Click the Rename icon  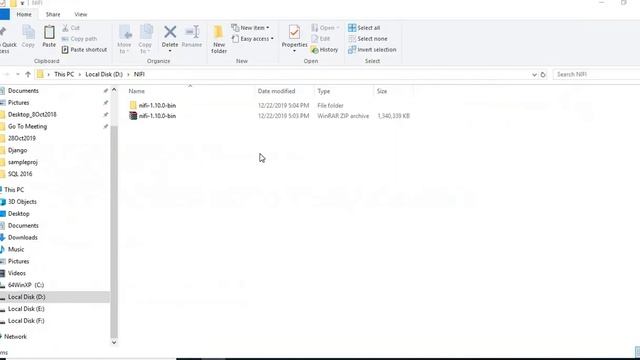pyautogui.click(x=192, y=36)
